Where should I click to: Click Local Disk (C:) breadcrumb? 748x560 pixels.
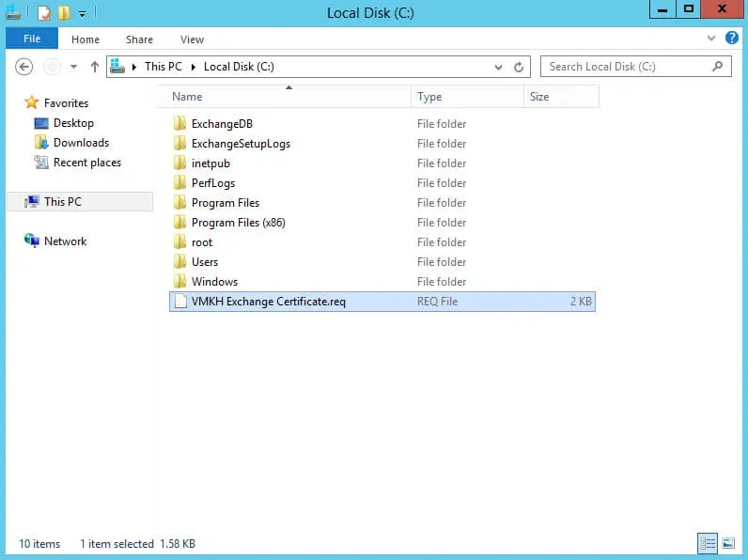[239, 67]
